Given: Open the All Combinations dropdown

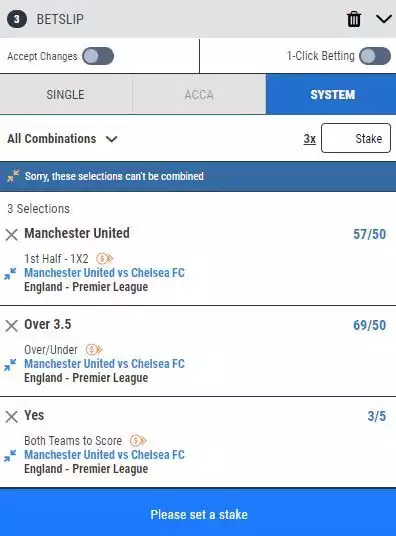Looking at the screenshot, I should (x=63, y=139).
